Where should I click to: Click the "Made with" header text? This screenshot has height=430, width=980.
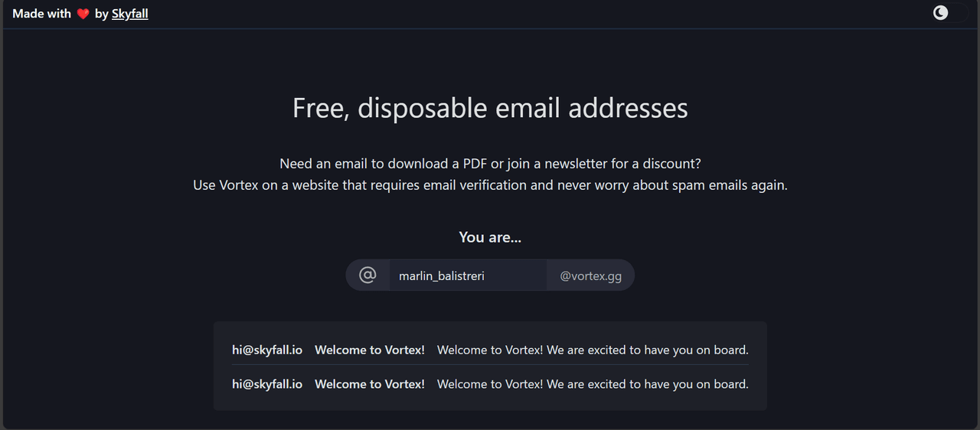click(x=41, y=14)
